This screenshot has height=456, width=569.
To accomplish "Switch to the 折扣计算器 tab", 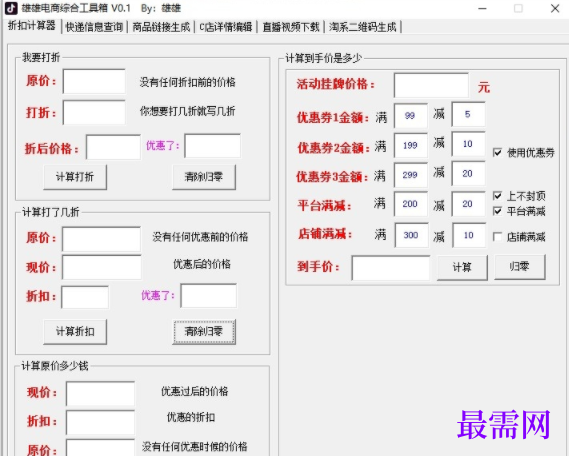I will click(x=32, y=26).
